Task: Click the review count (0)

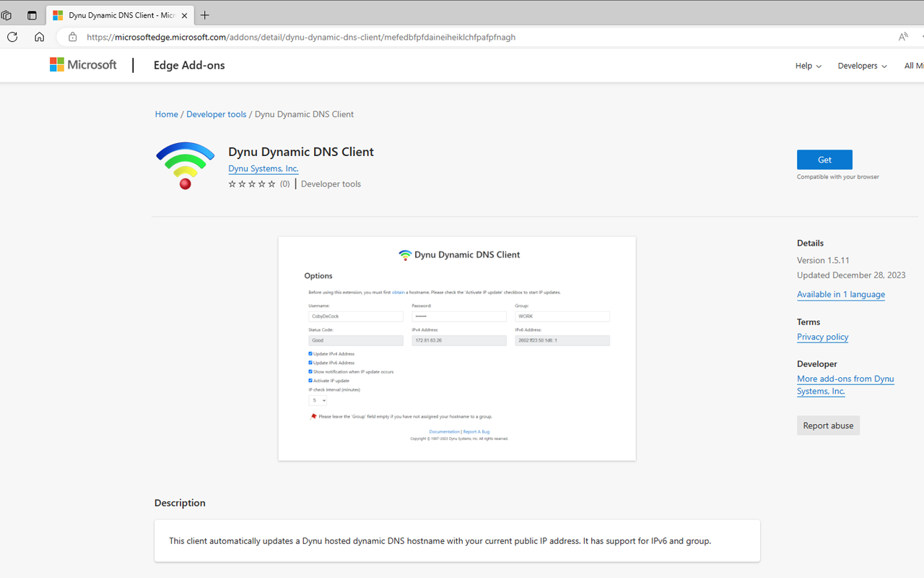Action: [x=285, y=184]
